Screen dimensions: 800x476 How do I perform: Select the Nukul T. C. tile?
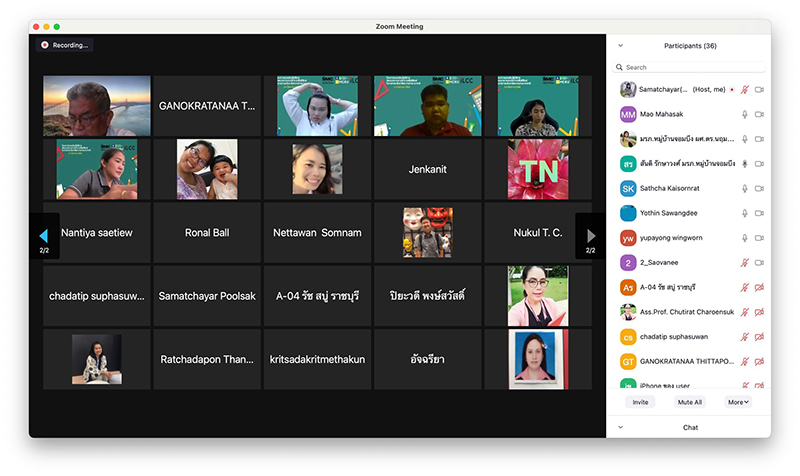[x=538, y=233]
